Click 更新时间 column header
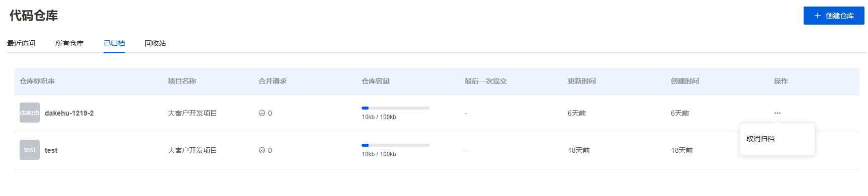 click(582, 81)
